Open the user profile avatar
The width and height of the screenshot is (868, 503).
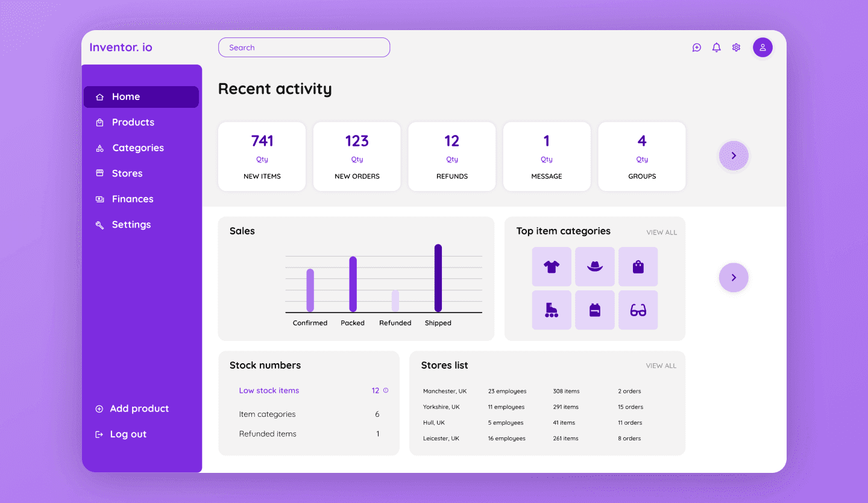(x=763, y=48)
